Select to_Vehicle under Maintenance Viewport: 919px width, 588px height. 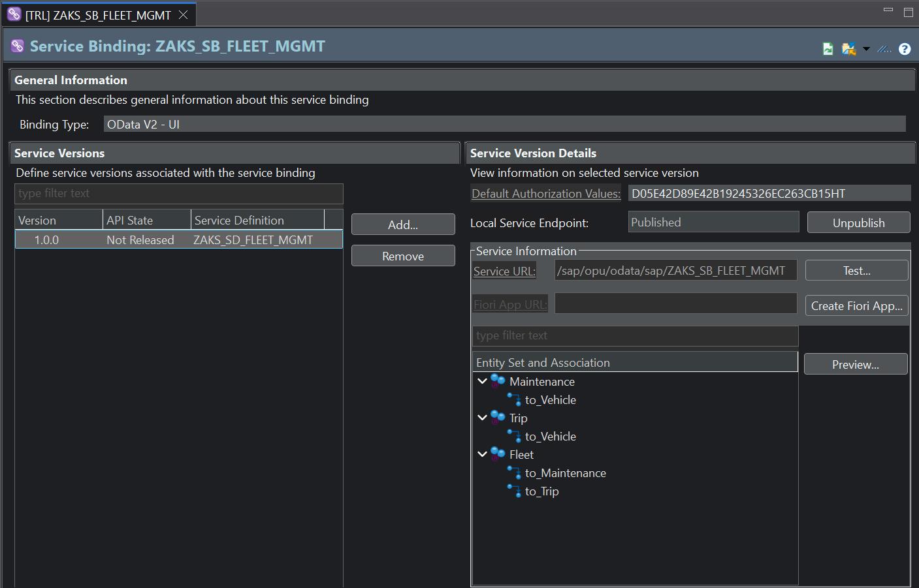(x=551, y=400)
